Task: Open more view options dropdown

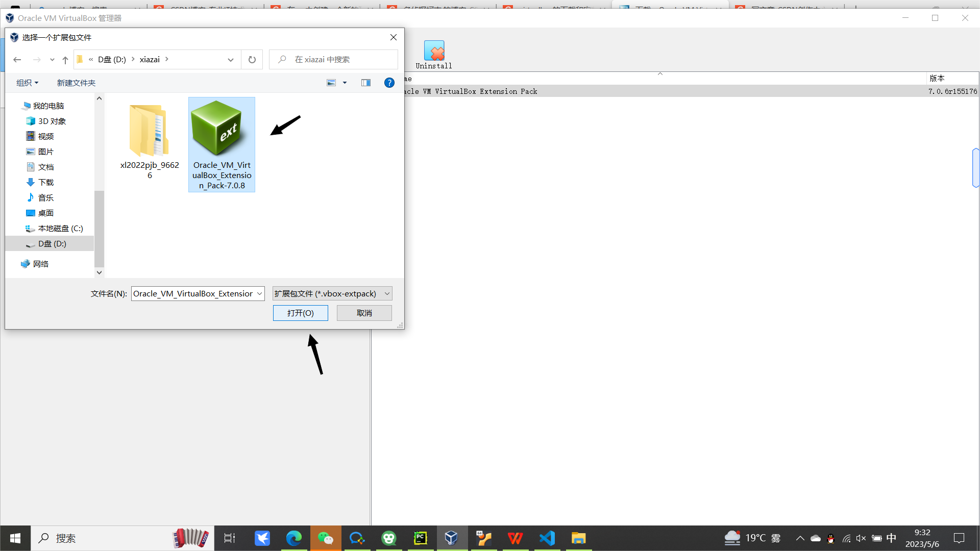Action: 345,83
